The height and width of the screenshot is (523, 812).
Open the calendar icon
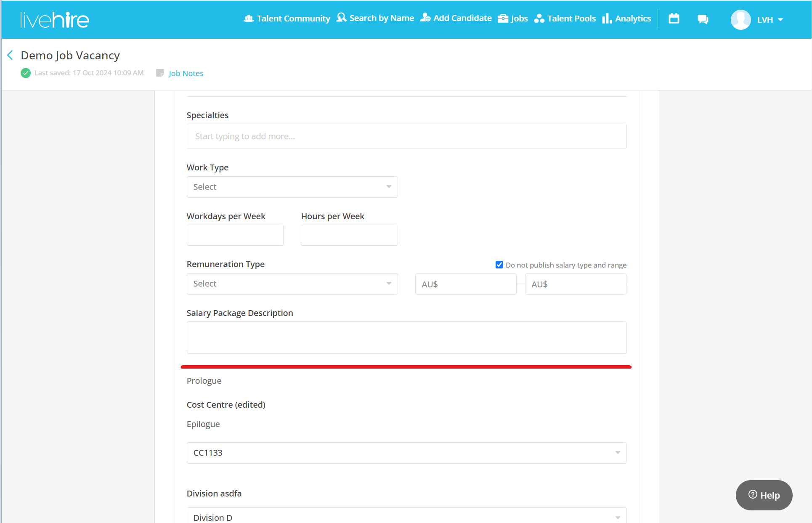674,19
